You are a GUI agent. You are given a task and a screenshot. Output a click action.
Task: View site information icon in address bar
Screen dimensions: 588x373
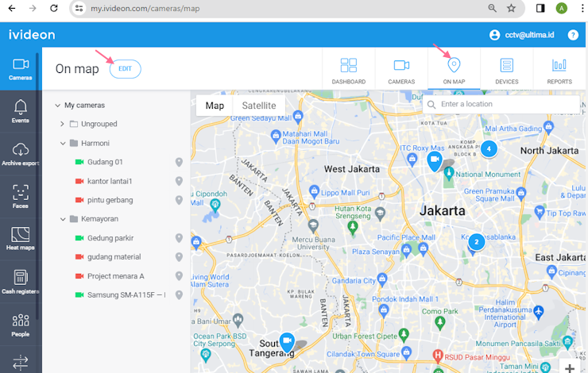[79, 8]
